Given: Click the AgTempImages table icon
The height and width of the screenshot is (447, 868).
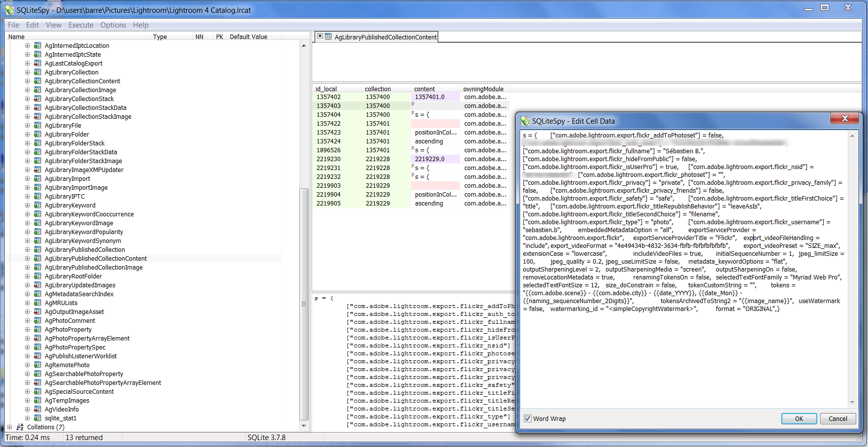Looking at the screenshot, I should [x=37, y=401].
